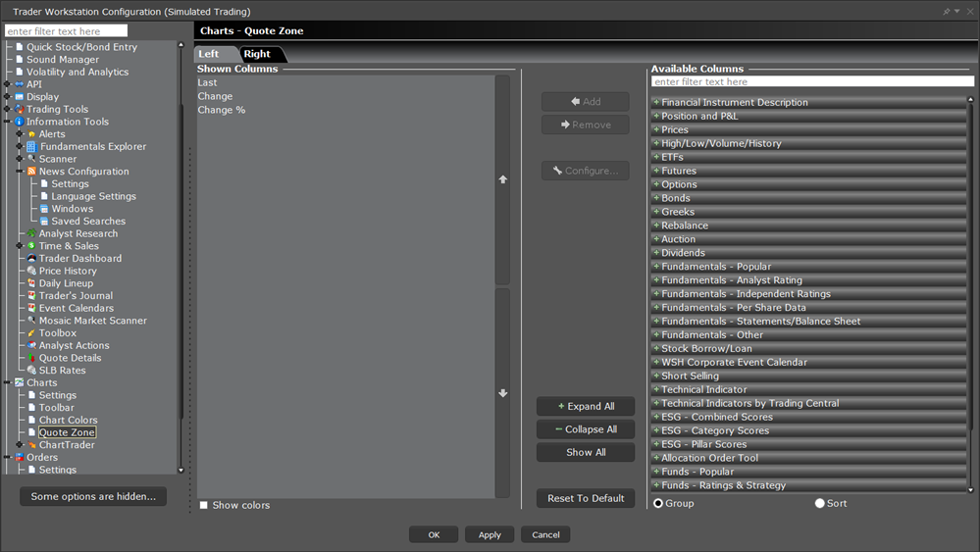Click the Daily Lineup icon

click(x=31, y=283)
